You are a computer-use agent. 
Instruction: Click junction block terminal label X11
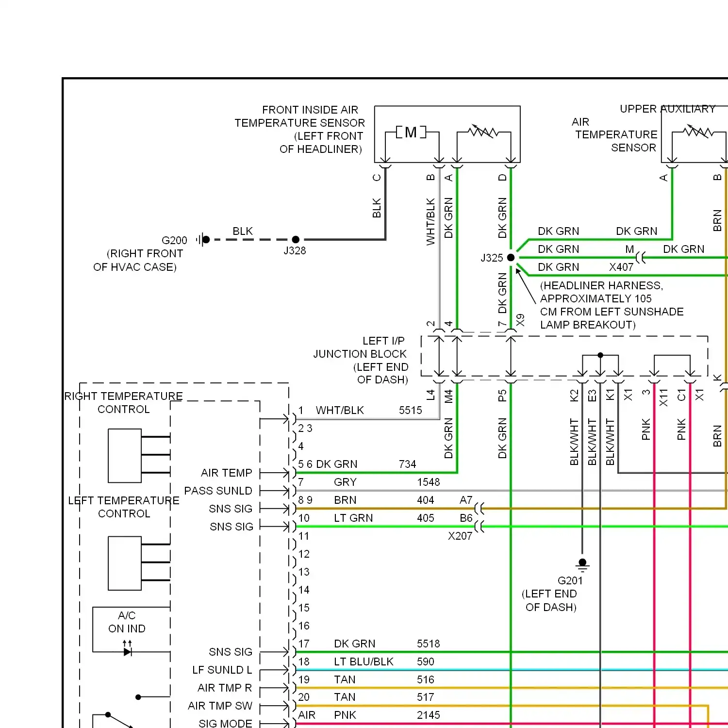(x=664, y=397)
